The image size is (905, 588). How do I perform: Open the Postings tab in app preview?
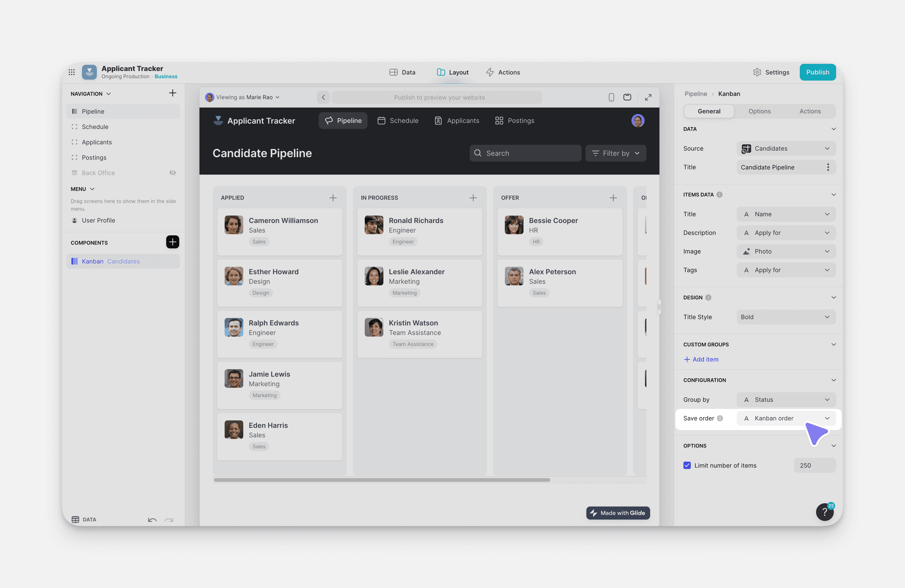[514, 121]
